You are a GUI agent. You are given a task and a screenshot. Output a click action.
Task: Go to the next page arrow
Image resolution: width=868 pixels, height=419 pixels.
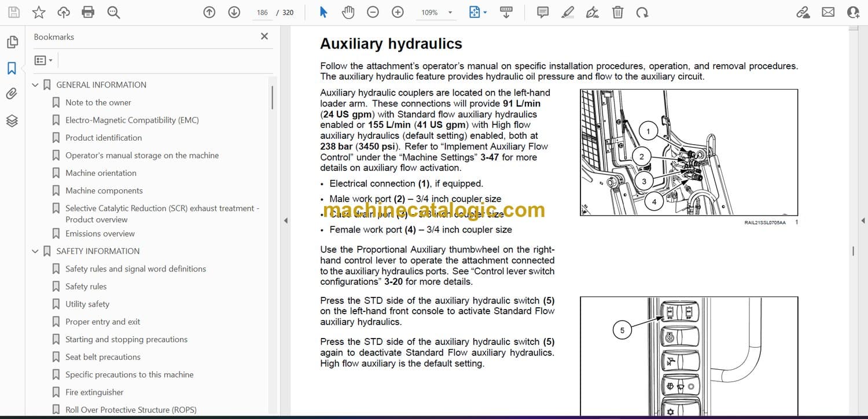(234, 12)
